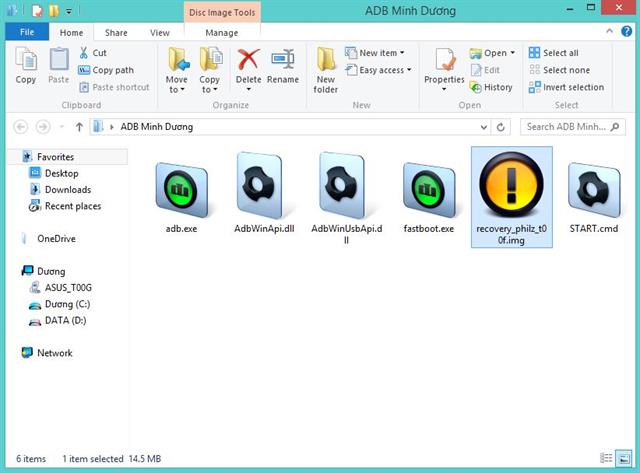Select the recovery_philz_t00f.img file

(x=511, y=197)
